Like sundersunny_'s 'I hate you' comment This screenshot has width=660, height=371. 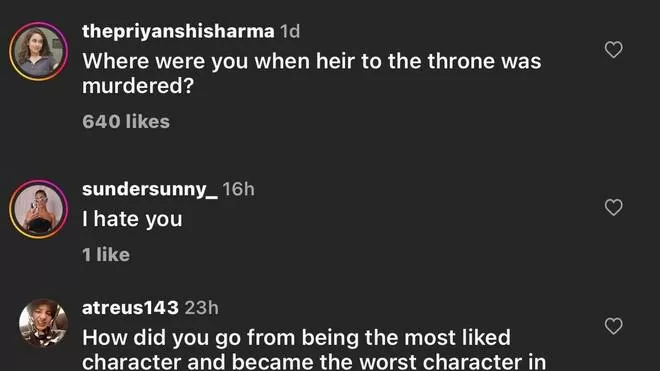pos(613,207)
